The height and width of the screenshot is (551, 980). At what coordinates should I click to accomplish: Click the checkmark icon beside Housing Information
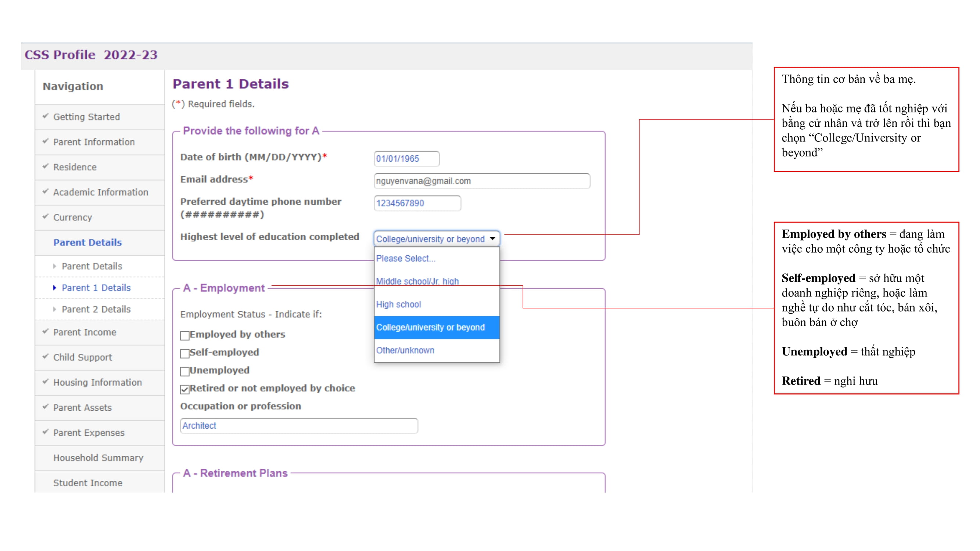(x=46, y=381)
